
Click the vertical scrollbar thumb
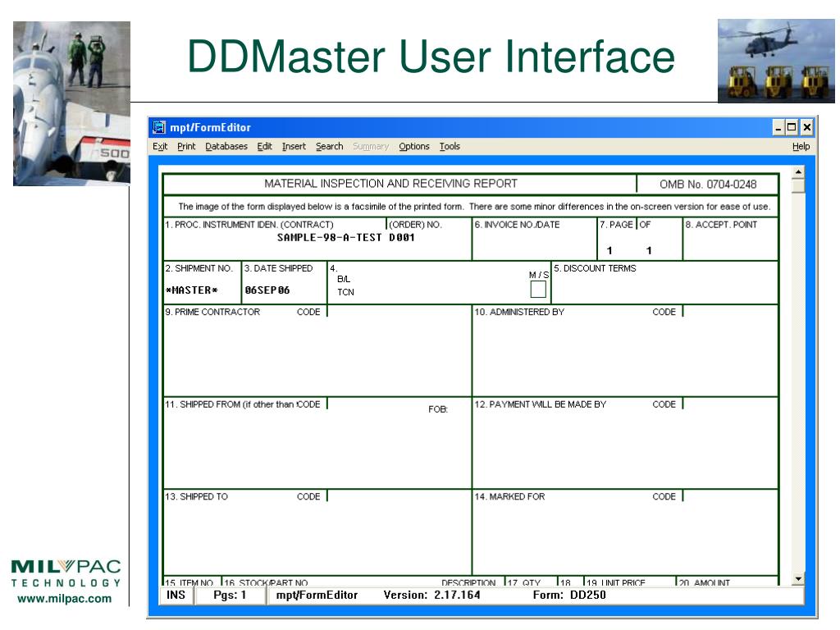[798, 185]
